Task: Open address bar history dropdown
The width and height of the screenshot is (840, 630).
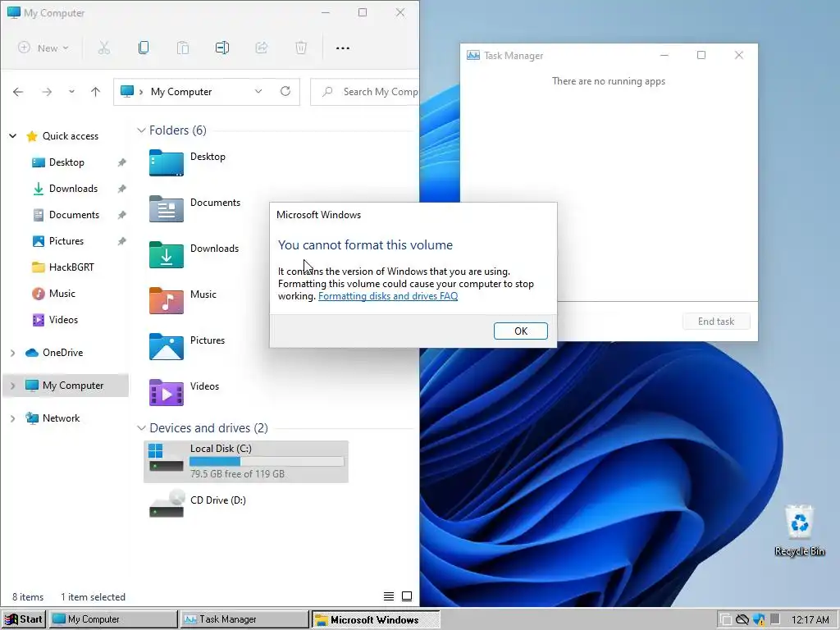Action: [258, 91]
